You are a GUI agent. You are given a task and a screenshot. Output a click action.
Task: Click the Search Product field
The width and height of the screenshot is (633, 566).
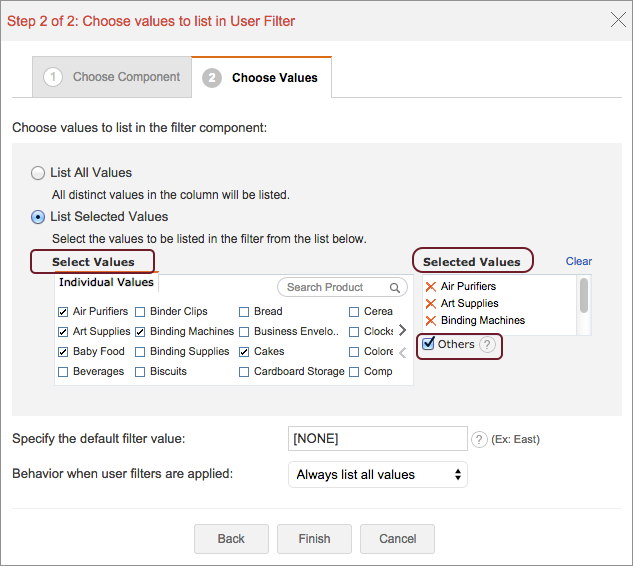[334, 288]
